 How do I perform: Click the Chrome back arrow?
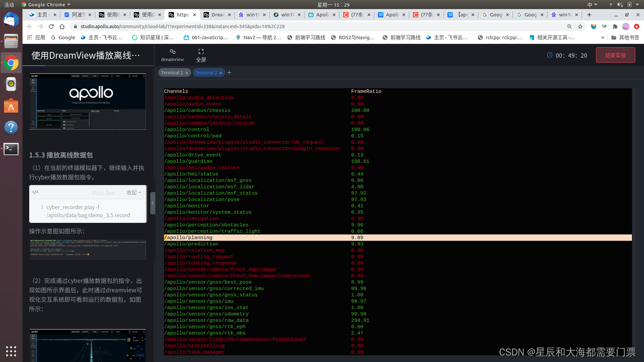click(x=30, y=26)
